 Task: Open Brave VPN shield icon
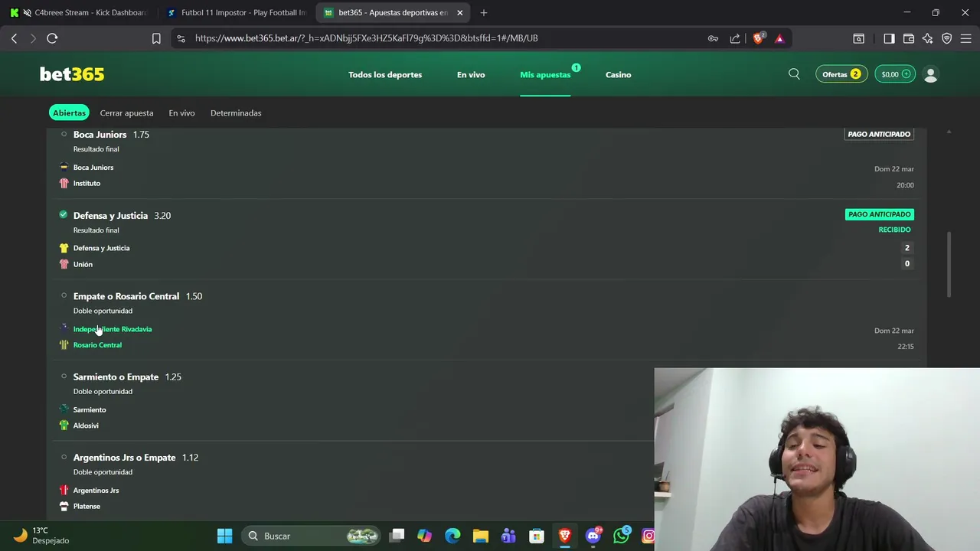coord(947,38)
